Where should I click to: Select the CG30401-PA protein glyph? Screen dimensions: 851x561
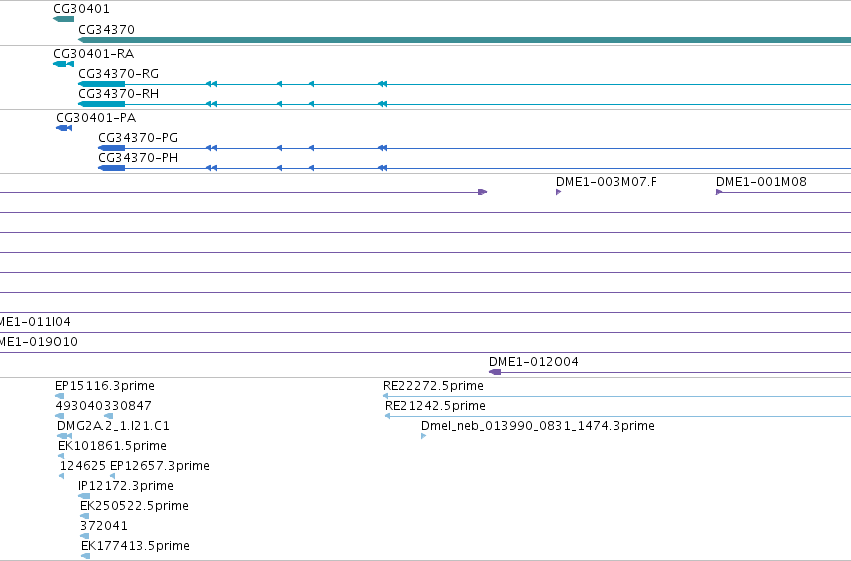click(64, 128)
